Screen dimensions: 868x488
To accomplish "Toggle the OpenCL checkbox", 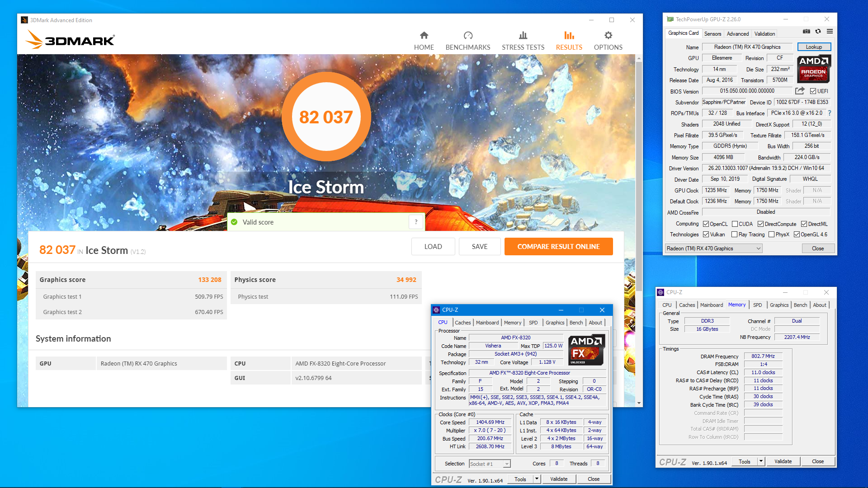I will tap(706, 224).
